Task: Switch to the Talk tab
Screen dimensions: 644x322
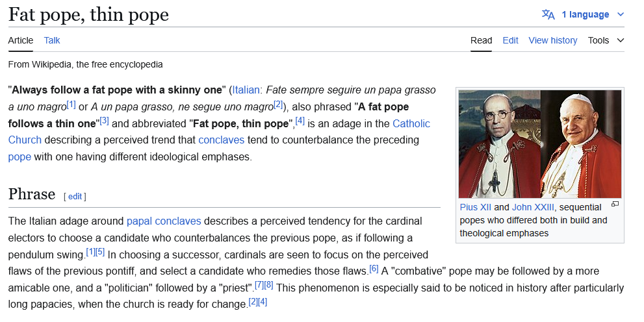Action: click(x=52, y=40)
